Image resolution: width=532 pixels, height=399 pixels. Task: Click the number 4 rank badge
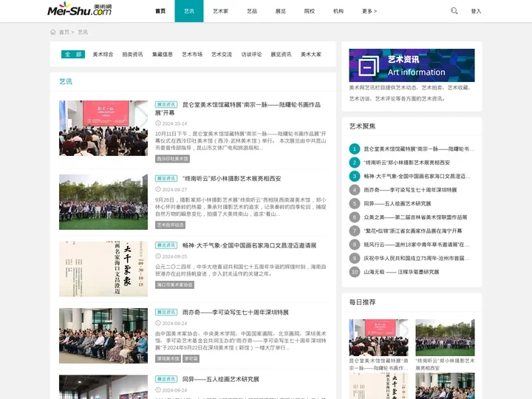[x=354, y=190]
